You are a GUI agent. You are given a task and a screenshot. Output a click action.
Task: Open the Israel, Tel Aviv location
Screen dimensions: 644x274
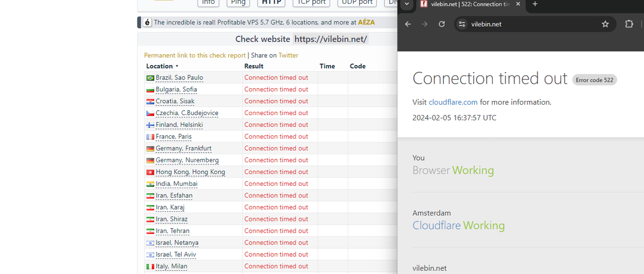[x=176, y=255]
